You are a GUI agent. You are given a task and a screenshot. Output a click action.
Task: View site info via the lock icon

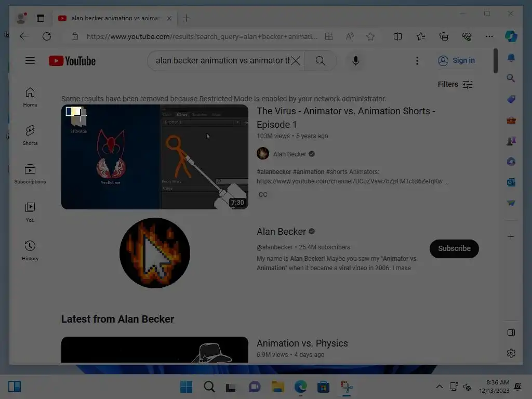(x=75, y=36)
